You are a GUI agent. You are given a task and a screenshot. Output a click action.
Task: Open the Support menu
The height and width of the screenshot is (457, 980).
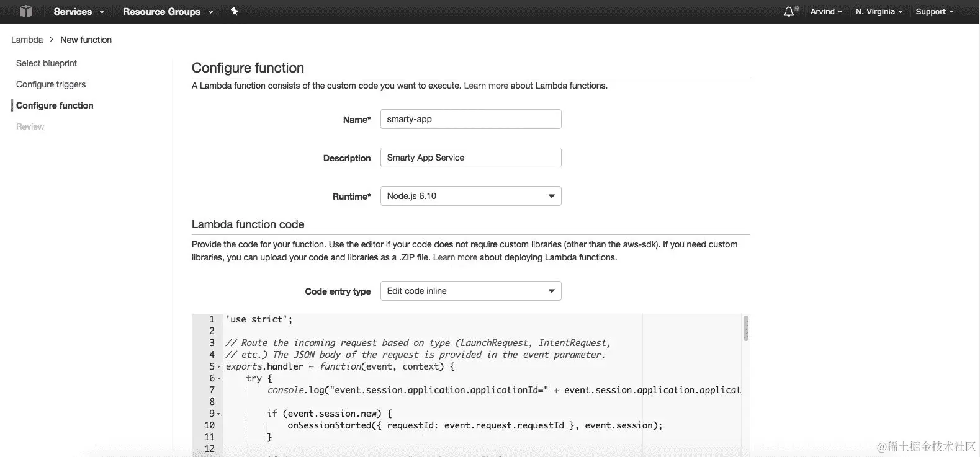(934, 11)
